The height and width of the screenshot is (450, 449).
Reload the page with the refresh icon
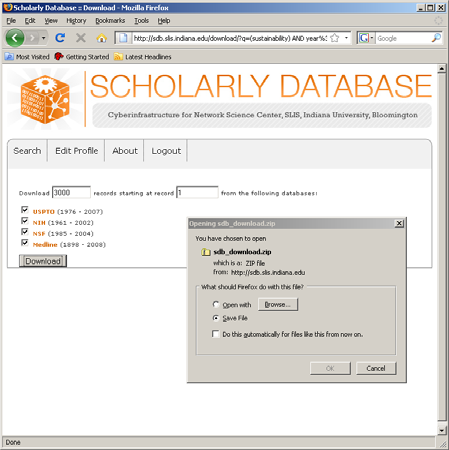[x=60, y=38]
